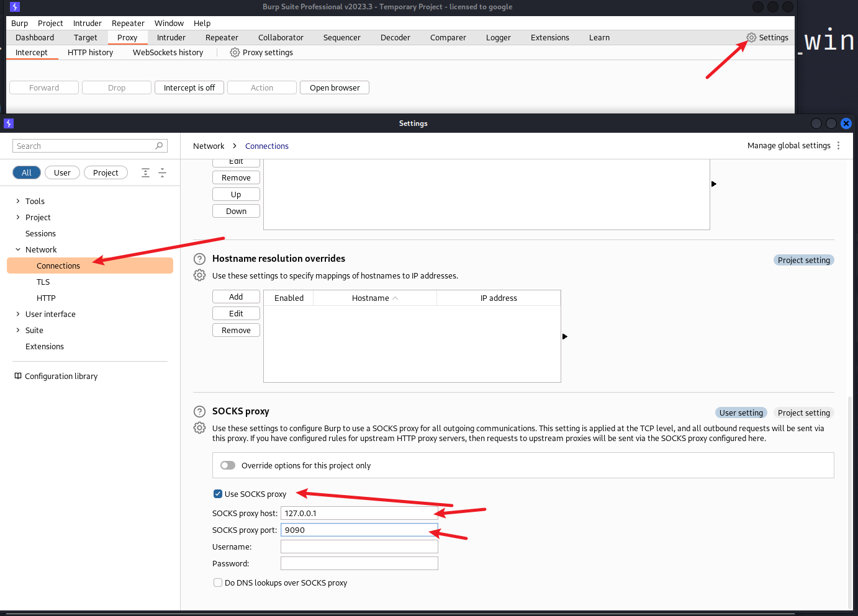Click help icon for Hostname resolution overrides
Image resolution: width=858 pixels, height=616 pixels.
click(x=199, y=259)
